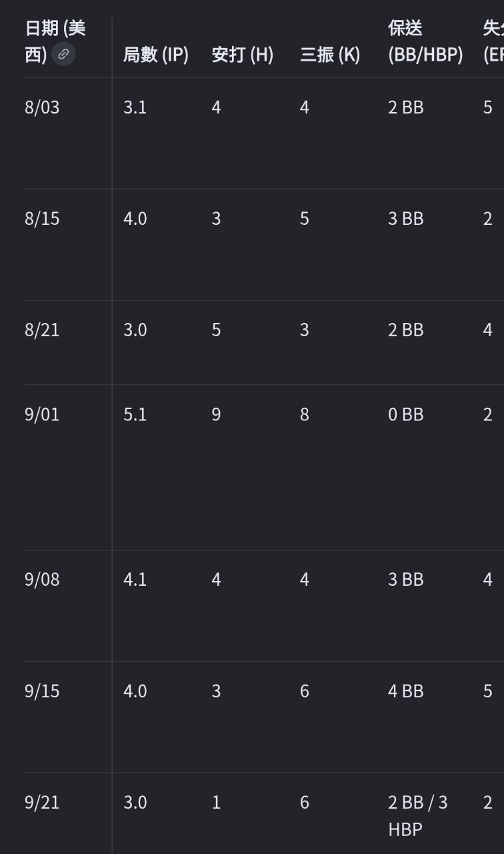
Task: Click the 8/03 date cell
Action: click(42, 107)
